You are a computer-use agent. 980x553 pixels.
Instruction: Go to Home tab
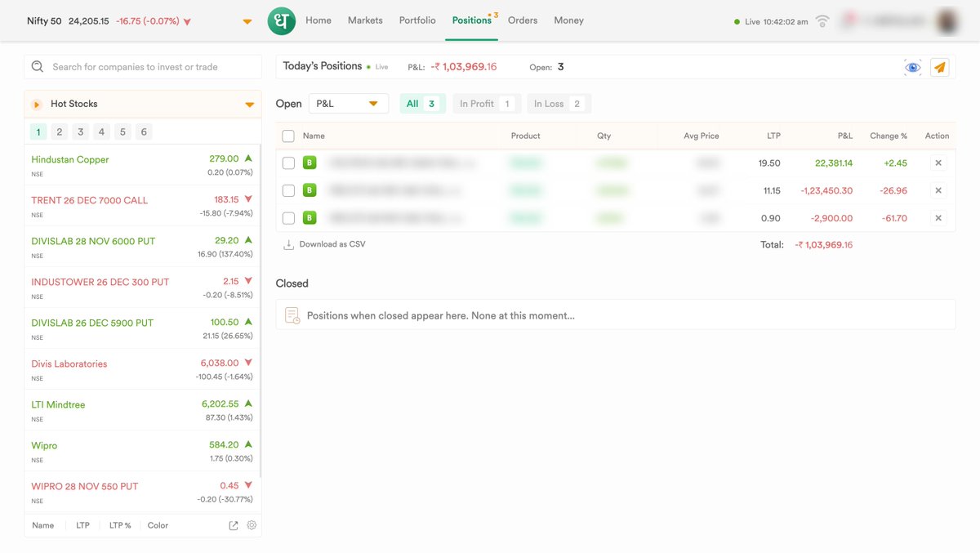point(318,20)
